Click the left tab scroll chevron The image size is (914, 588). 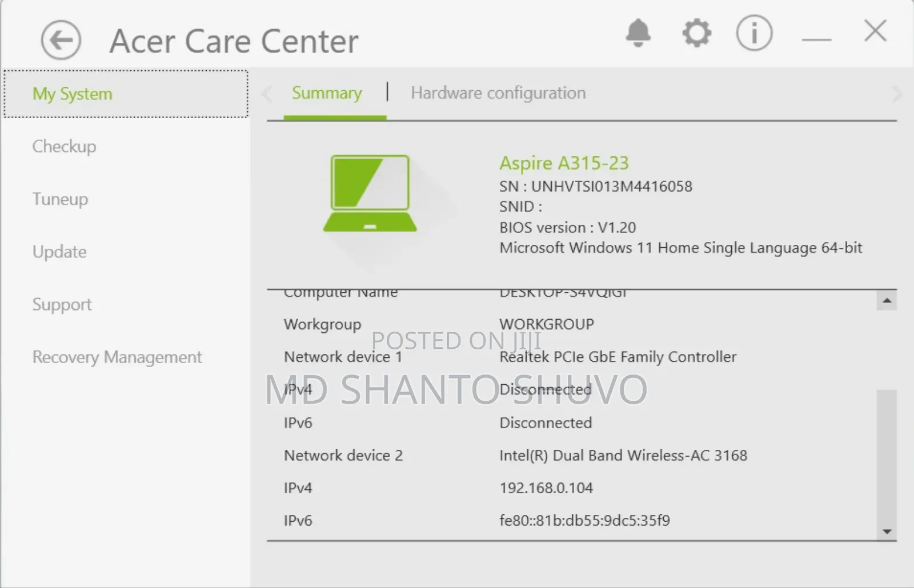pos(267,94)
